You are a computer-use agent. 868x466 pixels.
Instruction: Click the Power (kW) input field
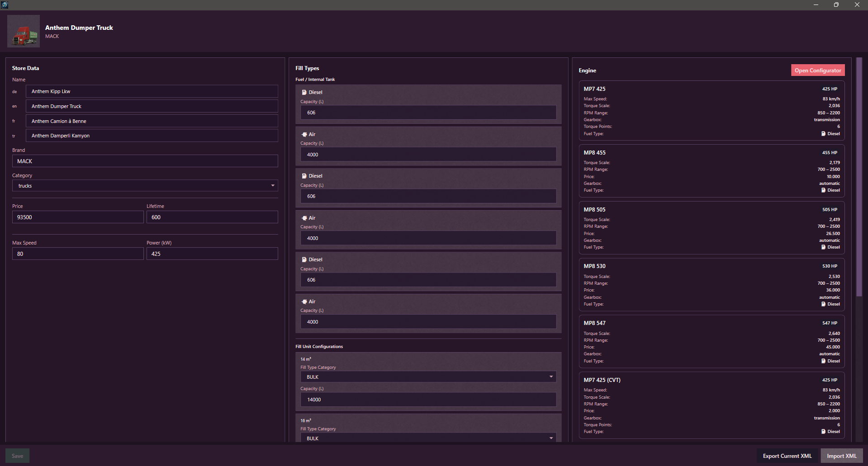point(212,254)
